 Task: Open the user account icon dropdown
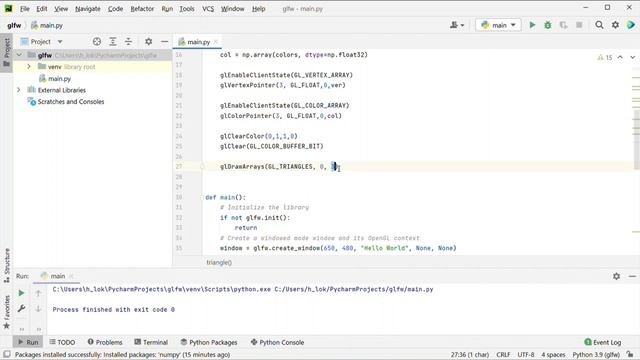tap(457, 25)
